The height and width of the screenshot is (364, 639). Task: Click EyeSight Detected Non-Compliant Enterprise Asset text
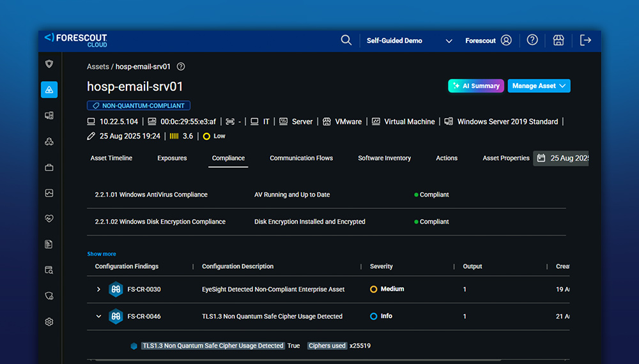click(x=273, y=289)
